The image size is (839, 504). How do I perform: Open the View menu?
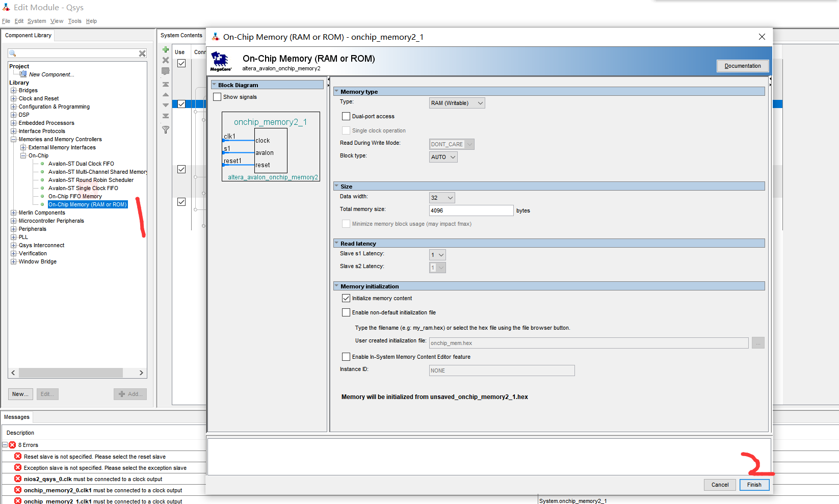click(x=57, y=21)
